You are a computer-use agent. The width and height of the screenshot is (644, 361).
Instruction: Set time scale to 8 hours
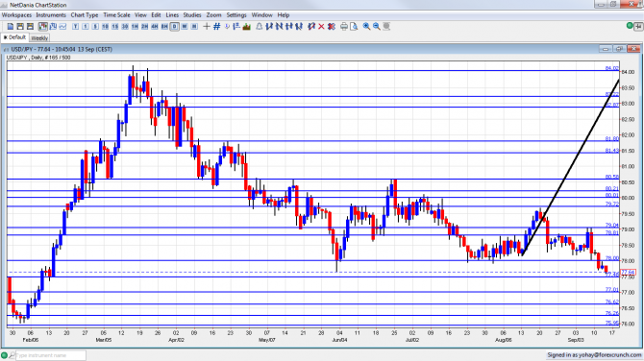coord(164,26)
